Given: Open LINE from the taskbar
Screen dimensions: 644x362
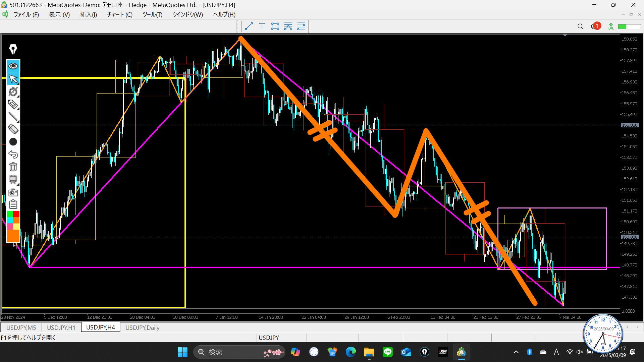Looking at the screenshot, I should (x=388, y=352).
